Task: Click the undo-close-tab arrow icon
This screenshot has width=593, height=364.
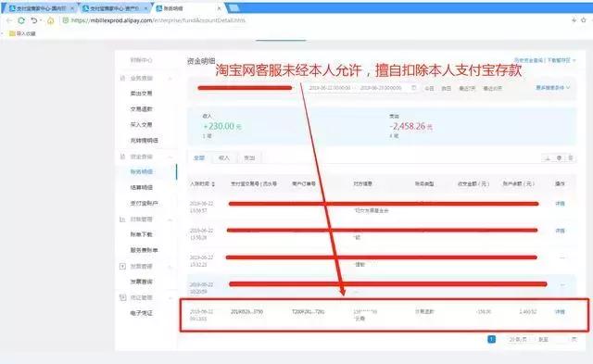Action: 34,20
